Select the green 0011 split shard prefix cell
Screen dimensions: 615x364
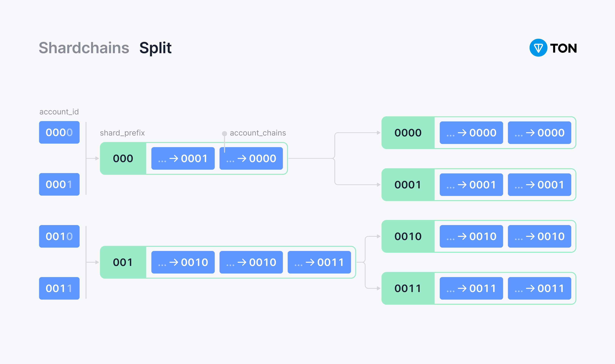(408, 289)
